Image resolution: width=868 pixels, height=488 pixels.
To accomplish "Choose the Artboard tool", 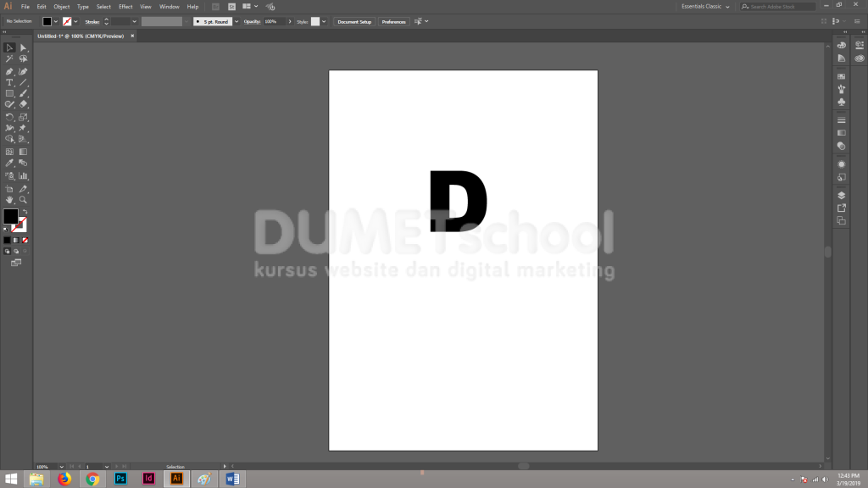I will click(9, 189).
